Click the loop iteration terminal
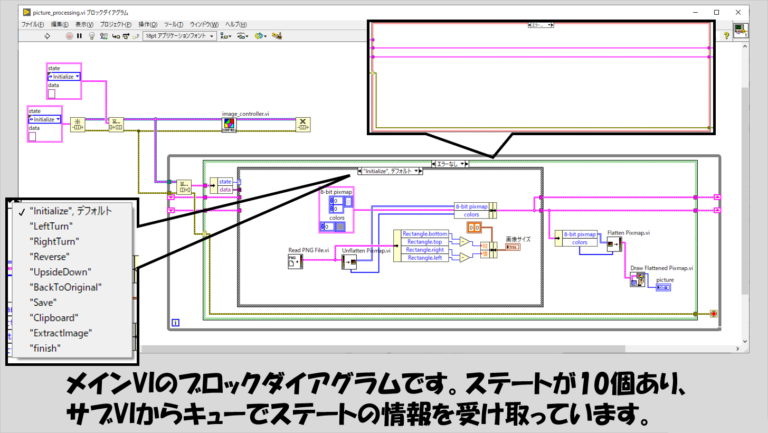768x433 pixels. click(x=176, y=322)
